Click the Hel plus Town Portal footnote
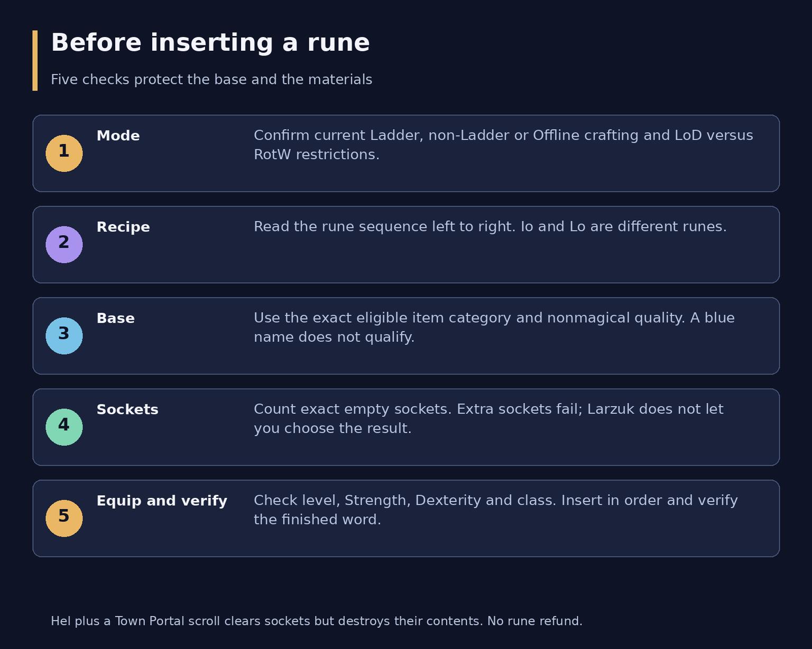Image resolution: width=812 pixels, height=649 pixels. tap(317, 621)
